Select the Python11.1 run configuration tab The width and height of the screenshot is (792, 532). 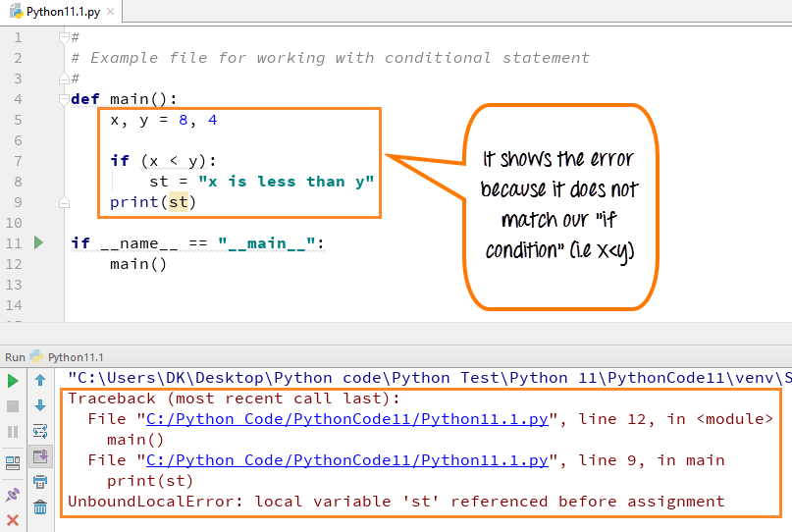click(75, 357)
